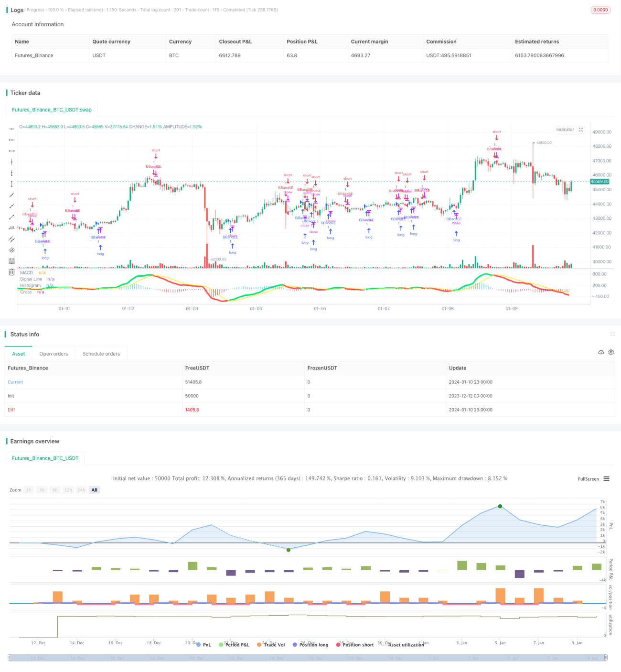Select the price line tool
The image size is (621, 672).
[x=11, y=228]
